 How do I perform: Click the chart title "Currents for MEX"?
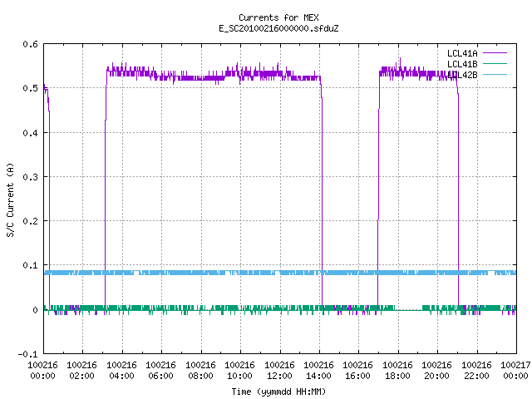pos(278,17)
